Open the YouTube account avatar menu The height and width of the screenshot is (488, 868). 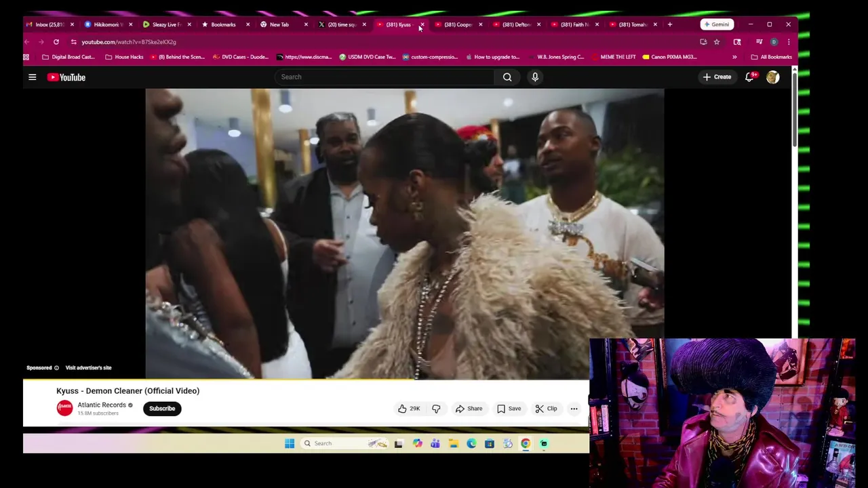[x=772, y=77]
